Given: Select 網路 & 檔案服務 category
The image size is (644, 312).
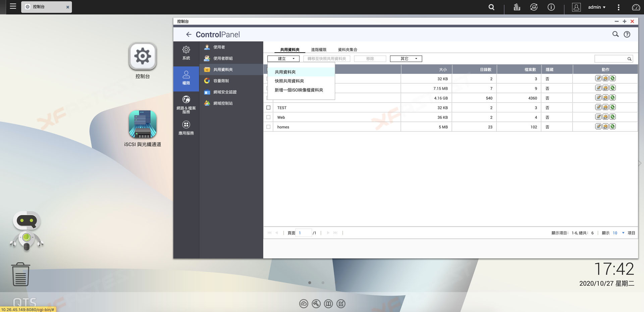Looking at the screenshot, I should click(x=186, y=104).
